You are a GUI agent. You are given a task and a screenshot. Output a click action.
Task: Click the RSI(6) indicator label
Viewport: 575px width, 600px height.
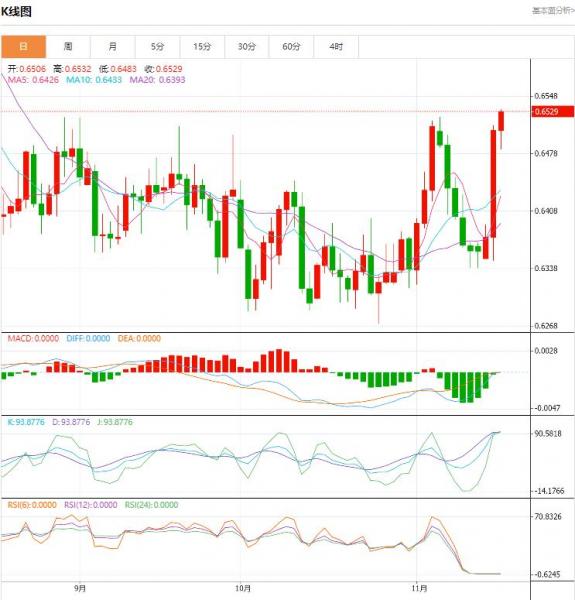tap(32, 505)
